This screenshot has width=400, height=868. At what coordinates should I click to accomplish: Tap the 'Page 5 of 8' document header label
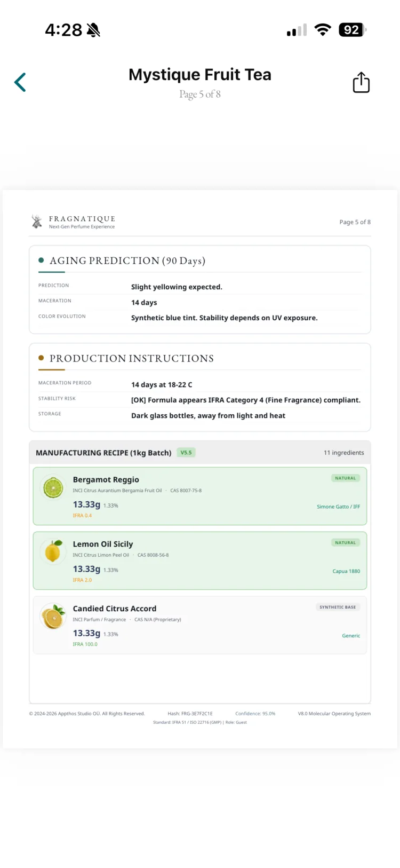(x=355, y=222)
